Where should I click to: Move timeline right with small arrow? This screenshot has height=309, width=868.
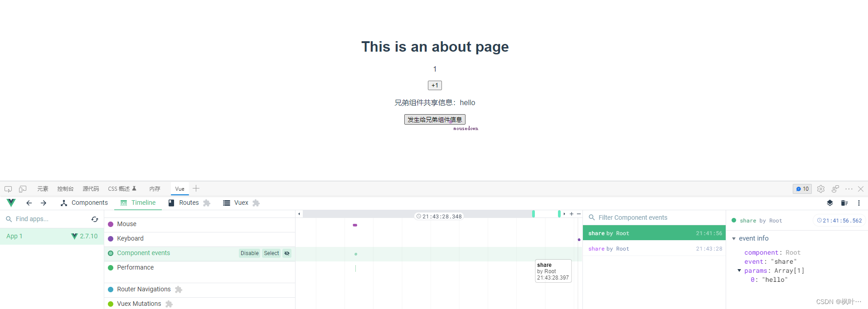[564, 214]
